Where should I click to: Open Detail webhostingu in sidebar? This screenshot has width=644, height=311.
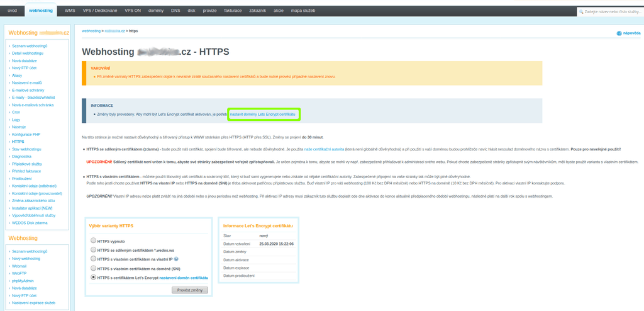pyautogui.click(x=28, y=53)
